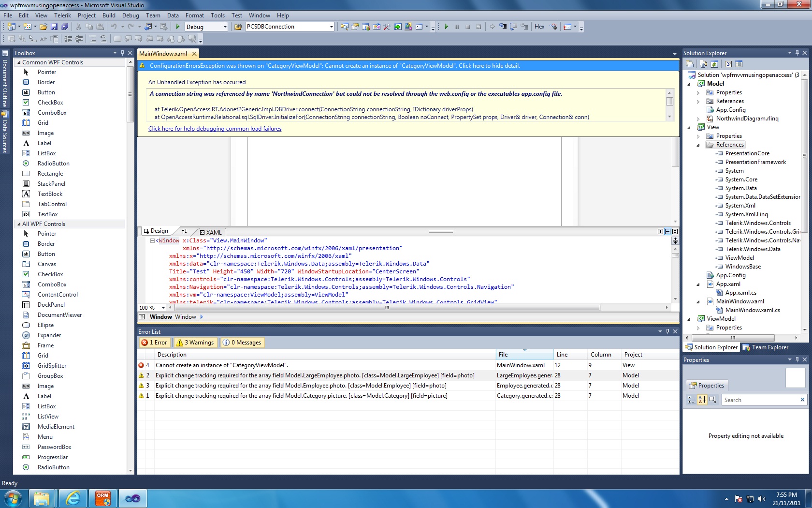This screenshot has height=508, width=812.
Task: Click the green Start Debugging arrow
Action: [178, 27]
